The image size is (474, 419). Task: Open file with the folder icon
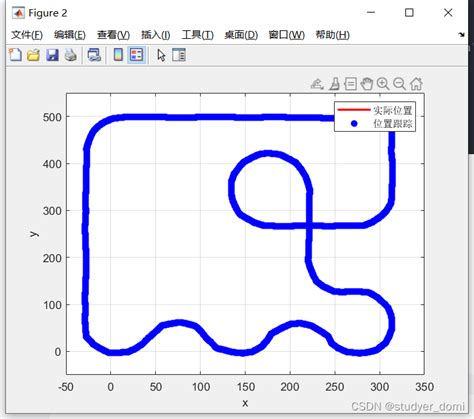pos(33,55)
